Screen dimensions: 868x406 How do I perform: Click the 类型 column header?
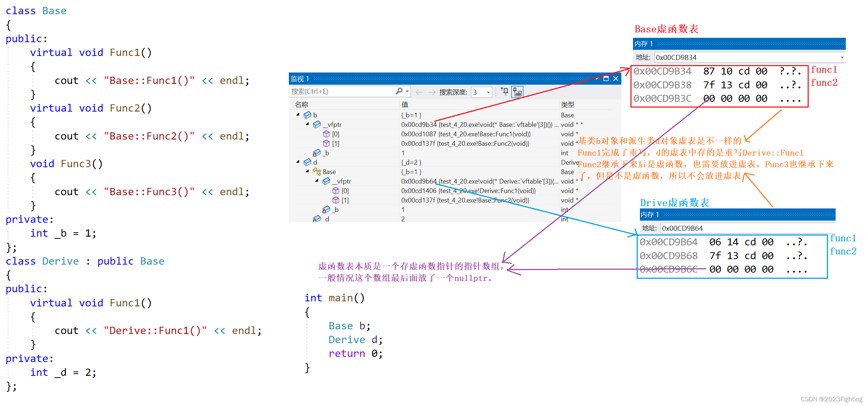point(568,105)
